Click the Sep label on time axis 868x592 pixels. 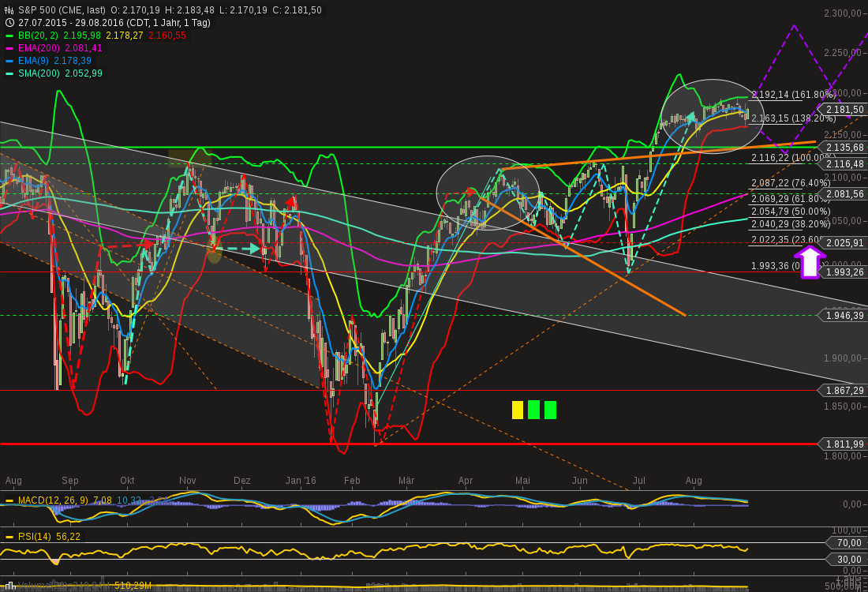(x=69, y=481)
